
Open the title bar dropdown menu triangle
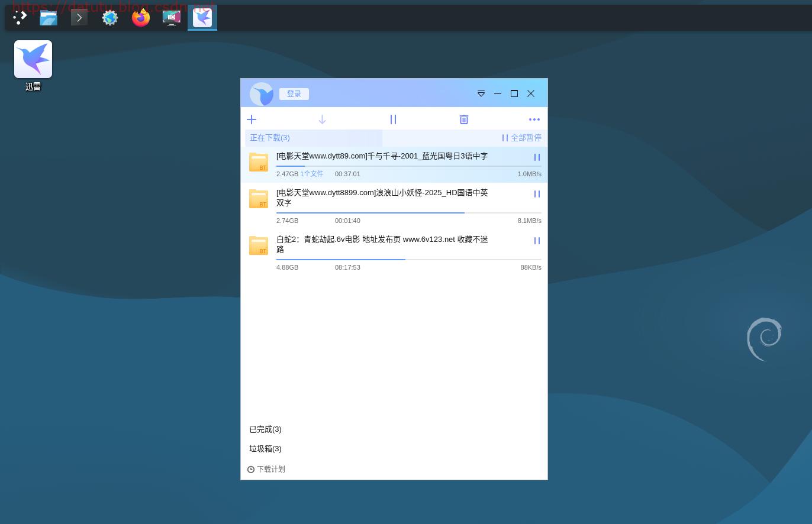[x=481, y=93]
